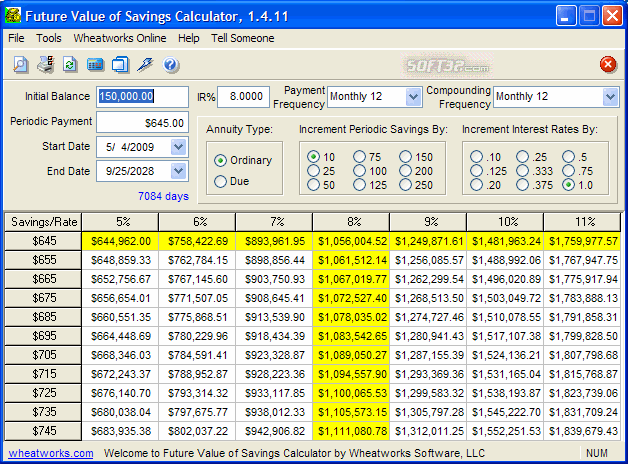Open the Tools menu
The width and height of the screenshot is (628, 464).
click(x=49, y=38)
